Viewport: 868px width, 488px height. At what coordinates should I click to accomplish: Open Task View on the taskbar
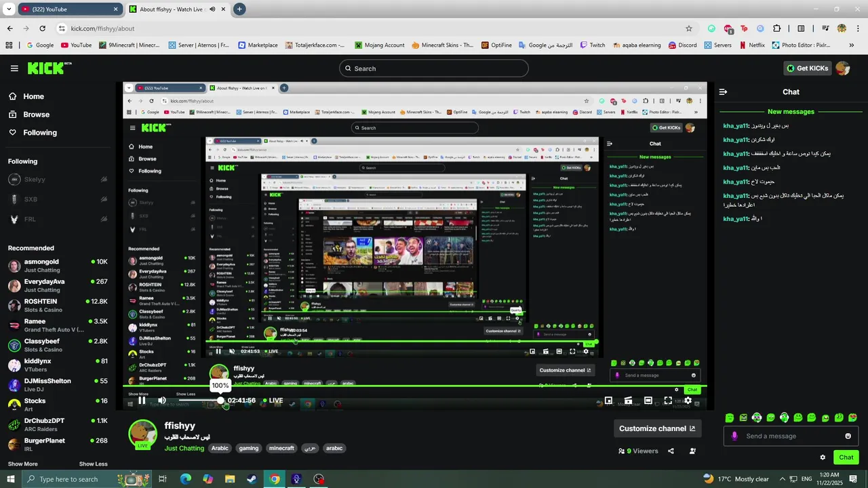(163, 479)
